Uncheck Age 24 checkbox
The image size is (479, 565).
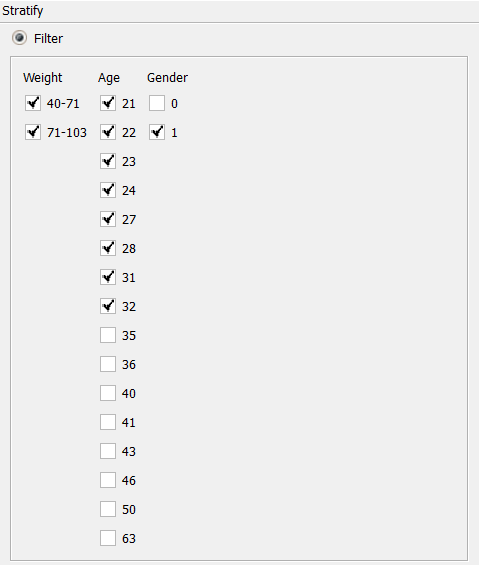(108, 190)
